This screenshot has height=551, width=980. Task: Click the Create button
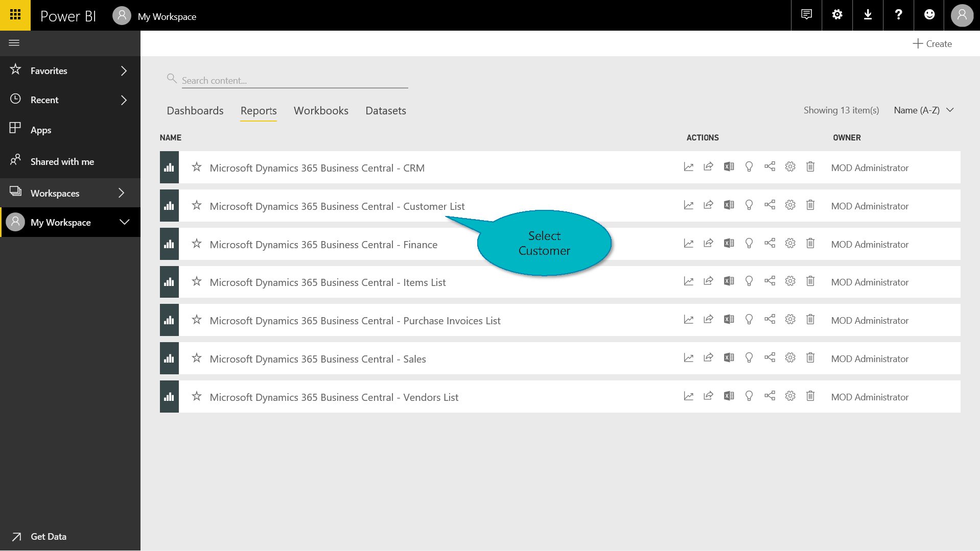pos(932,44)
